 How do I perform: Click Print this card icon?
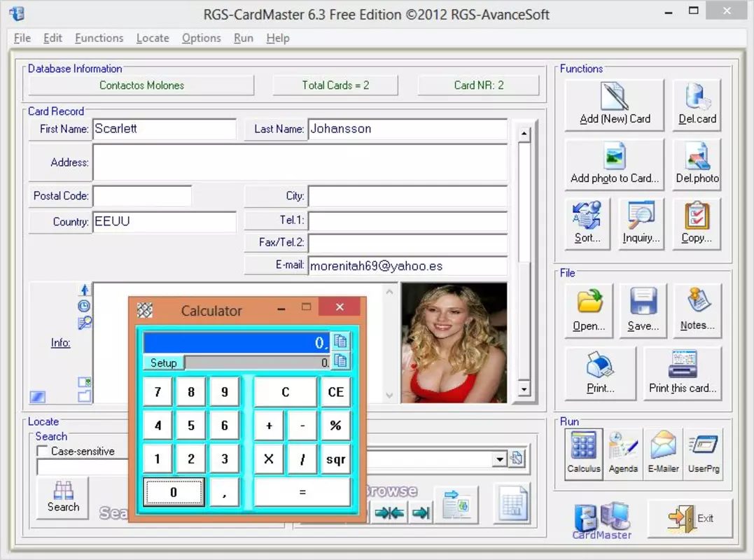(x=683, y=364)
